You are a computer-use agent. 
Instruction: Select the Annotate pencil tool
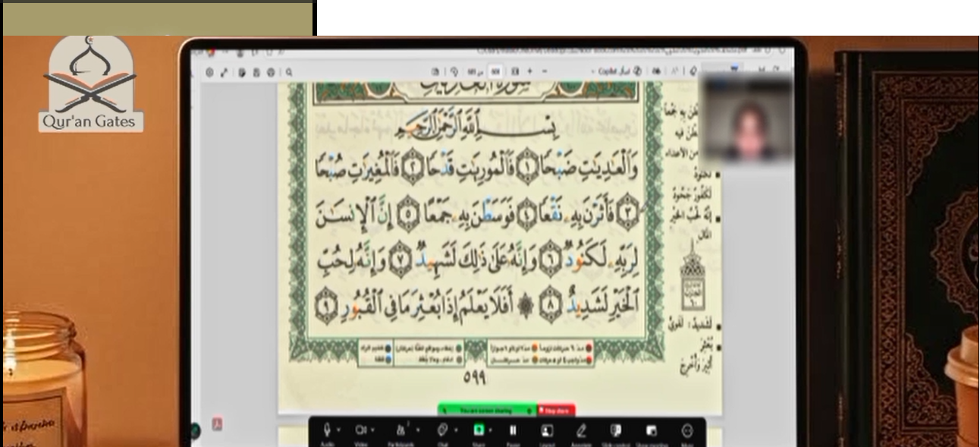coord(581,430)
